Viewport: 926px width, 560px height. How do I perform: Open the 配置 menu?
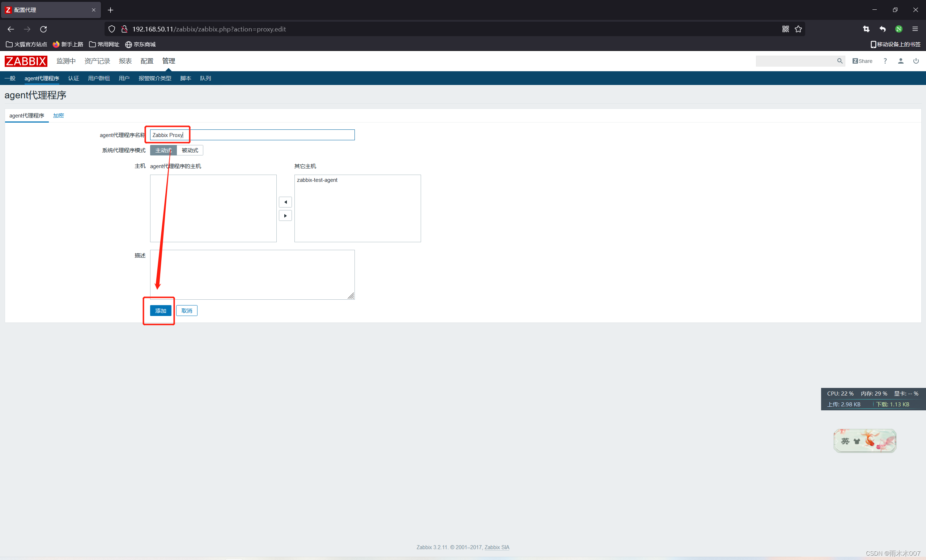pyautogui.click(x=147, y=61)
